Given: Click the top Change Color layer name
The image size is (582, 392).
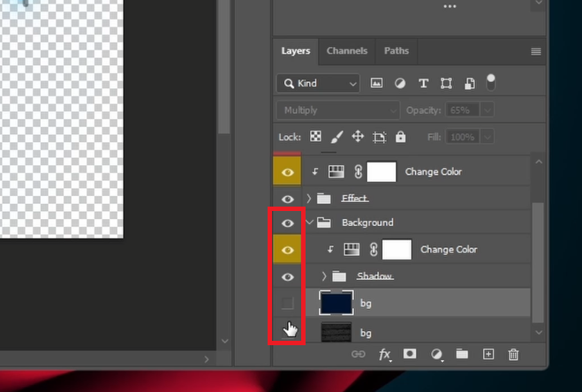Looking at the screenshot, I should click(x=433, y=172).
